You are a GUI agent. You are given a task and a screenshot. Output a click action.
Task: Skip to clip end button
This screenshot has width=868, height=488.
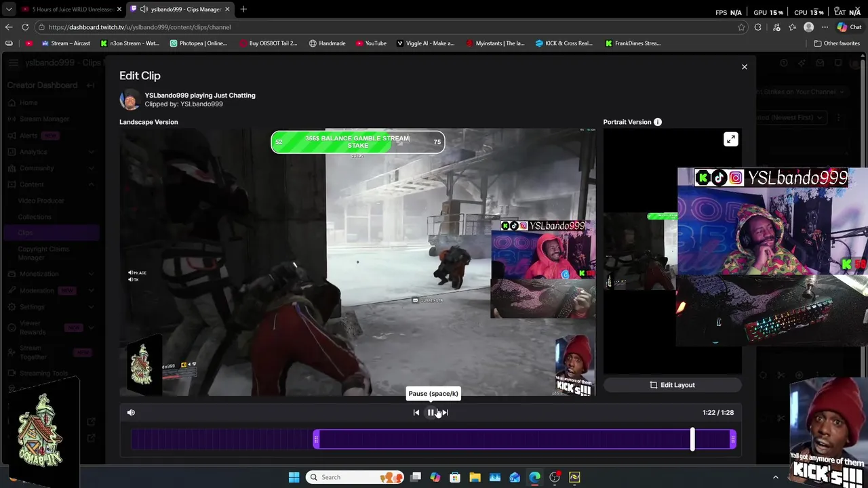click(x=445, y=412)
